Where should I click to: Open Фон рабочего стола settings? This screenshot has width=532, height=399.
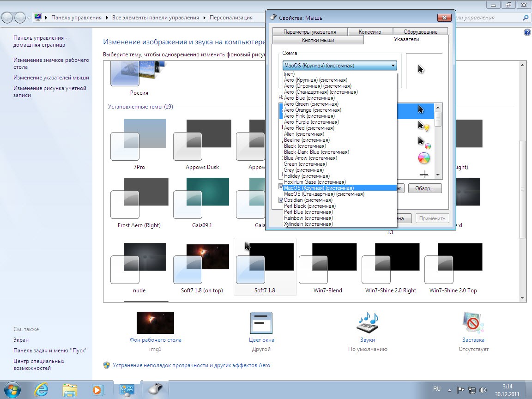[x=155, y=340]
